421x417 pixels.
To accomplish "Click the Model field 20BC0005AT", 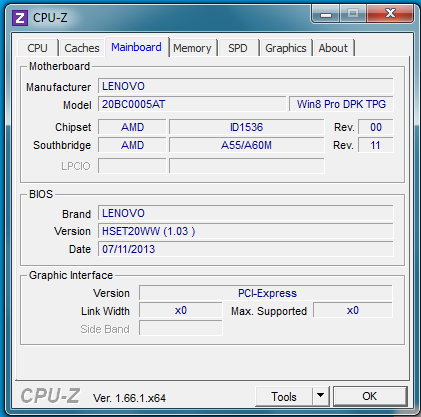I will (192, 104).
